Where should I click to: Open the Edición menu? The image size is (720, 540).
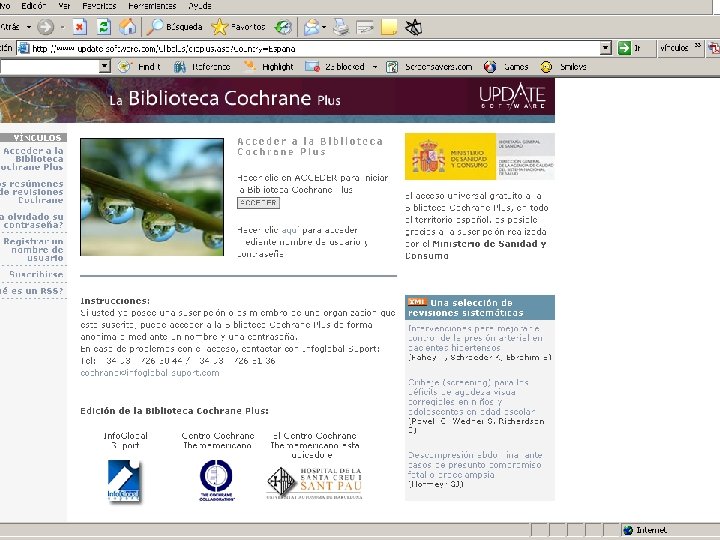[34, 6]
